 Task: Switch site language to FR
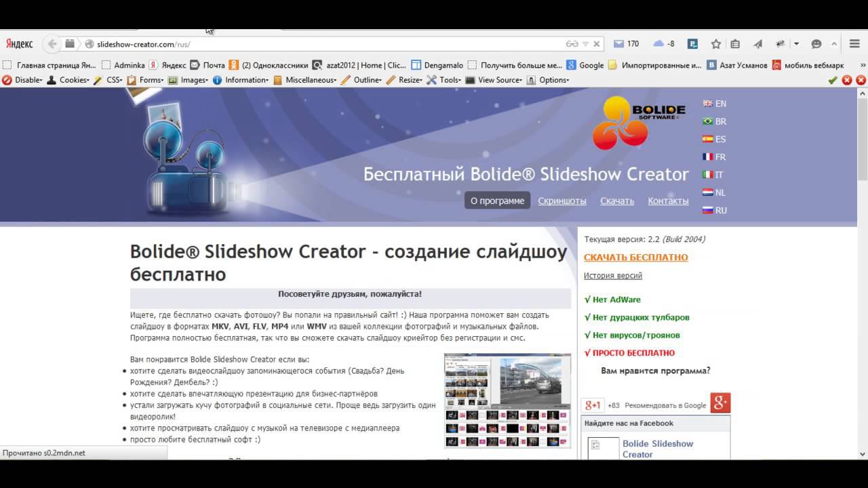coord(714,157)
